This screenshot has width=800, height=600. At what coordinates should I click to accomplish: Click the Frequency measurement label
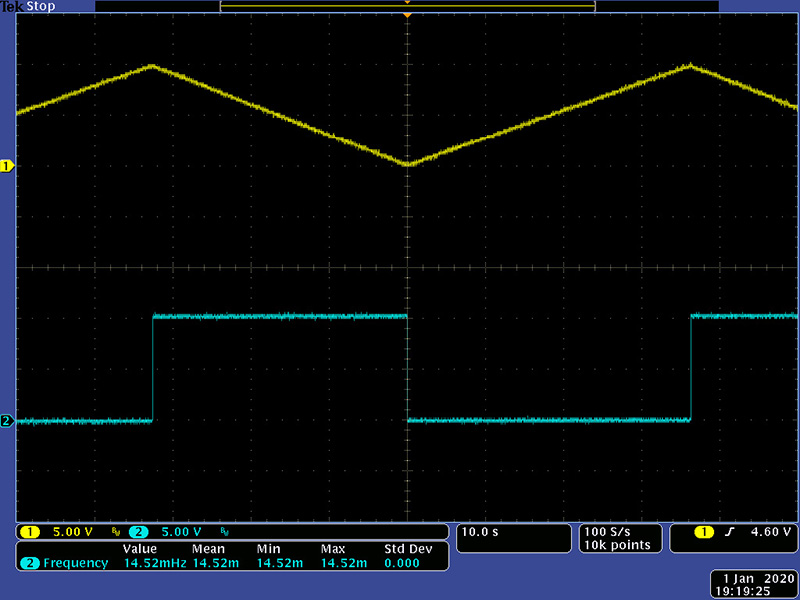(75, 563)
